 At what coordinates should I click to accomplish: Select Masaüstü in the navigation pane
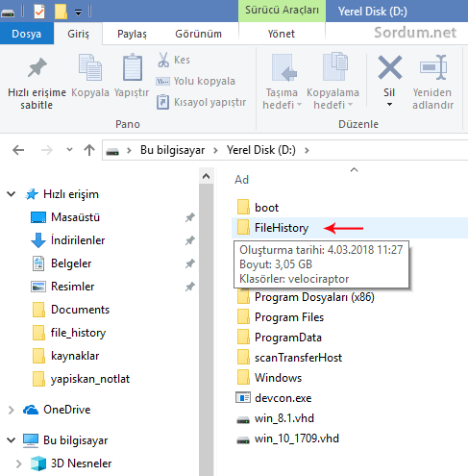pos(75,217)
